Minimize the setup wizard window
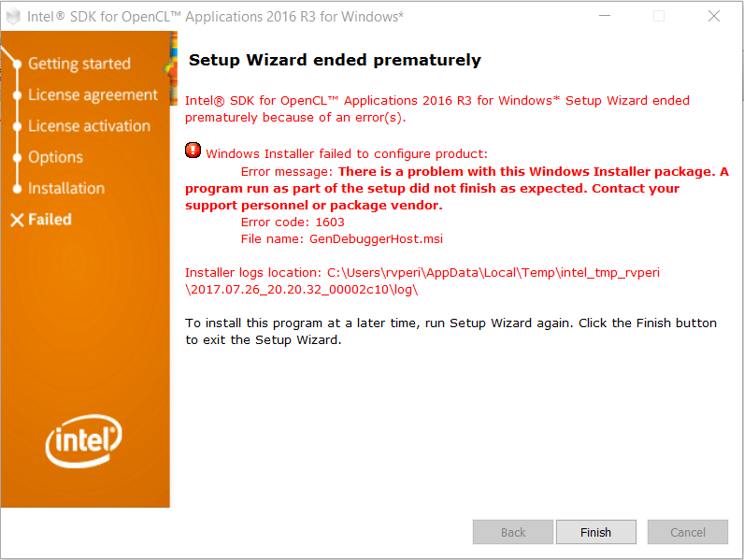Viewport: 744px width, 560px height. [x=605, y=16]
